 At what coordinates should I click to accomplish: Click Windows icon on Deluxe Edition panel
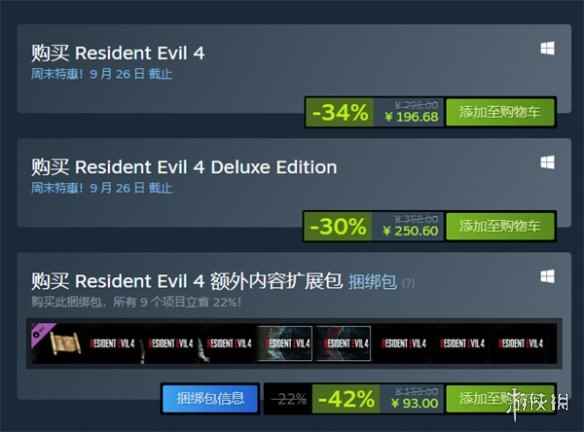click(x=548, y=162)
